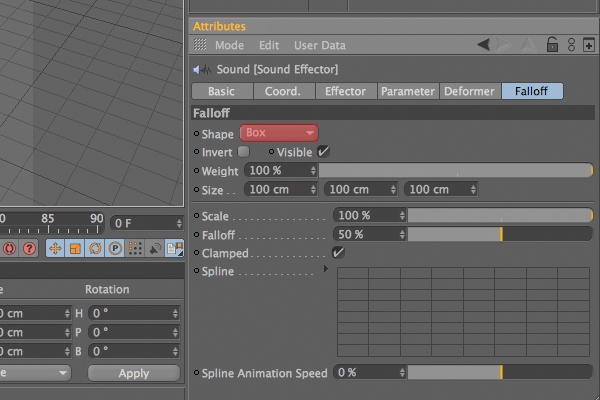Click the Scale 100 % value field
Image resolution: width=600 pixels, height=400 pixels.
(369, 216)
